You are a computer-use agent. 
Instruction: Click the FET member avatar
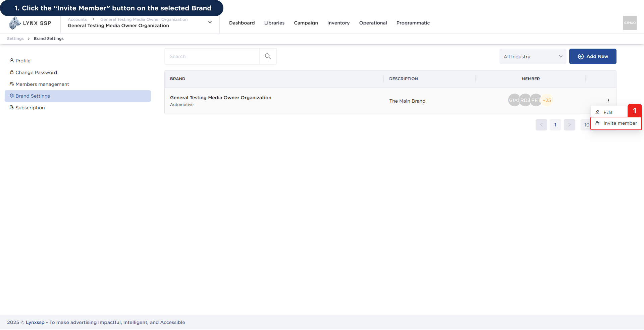pos(536,100)
